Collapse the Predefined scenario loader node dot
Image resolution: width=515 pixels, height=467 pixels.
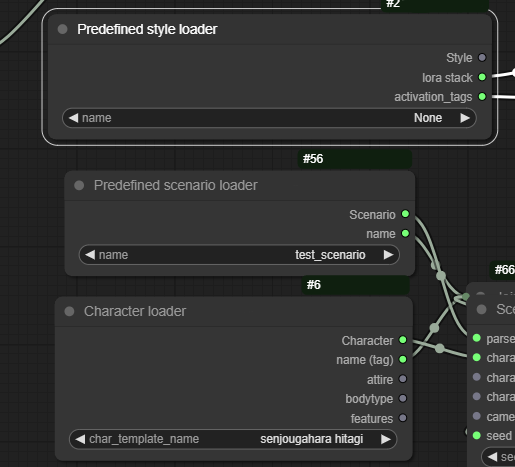[x=79, y=185]
